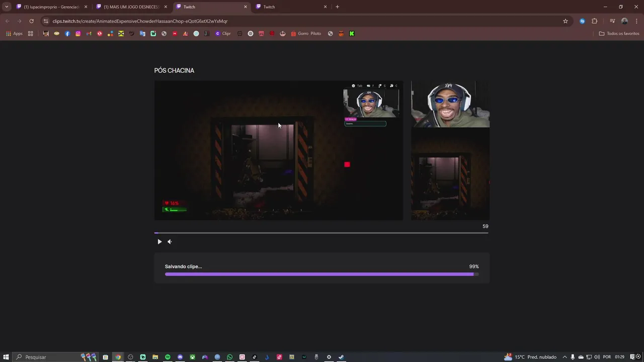This screenshot has width=644, height=362.
Task: Open the Chrome profile avatar
Action: click(624, 21)
